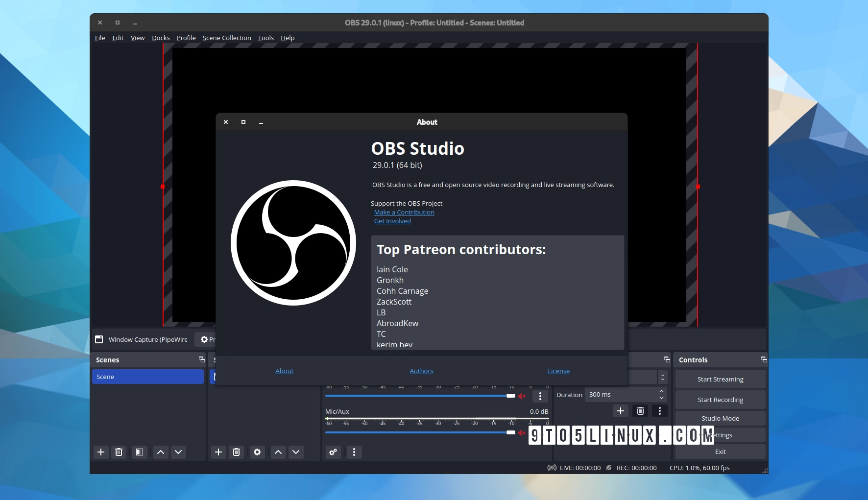Open the Make a Contribution link
This screenshot has width=868, height=500.
404,212
